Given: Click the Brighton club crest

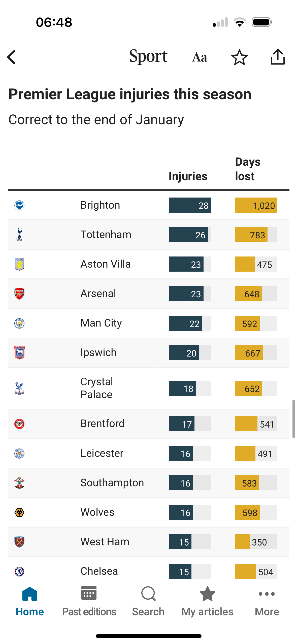Looking at the screenshot, I should pyautogui.click(x=19, y=205).
